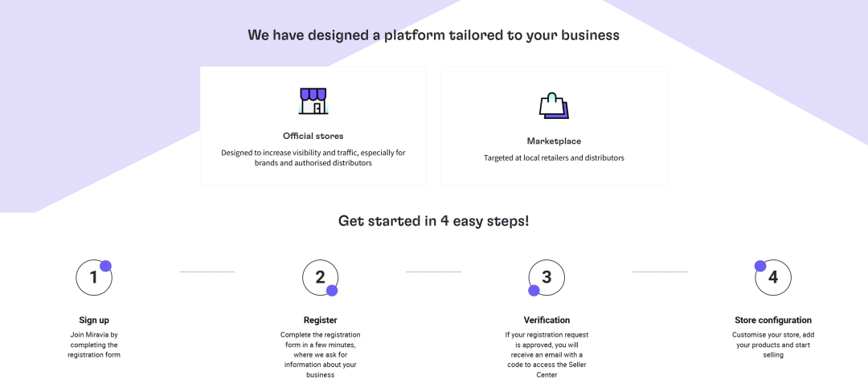Image resolution: width=868 pixels, height=384 pixels.
Task: Click the step 1 circle icon
Action: click(x=94, y=277)
